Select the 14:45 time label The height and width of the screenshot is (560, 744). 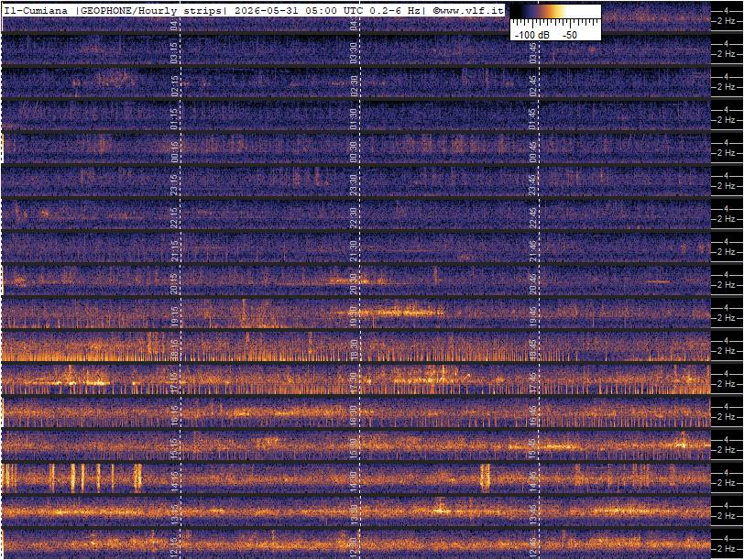[533, 482]
